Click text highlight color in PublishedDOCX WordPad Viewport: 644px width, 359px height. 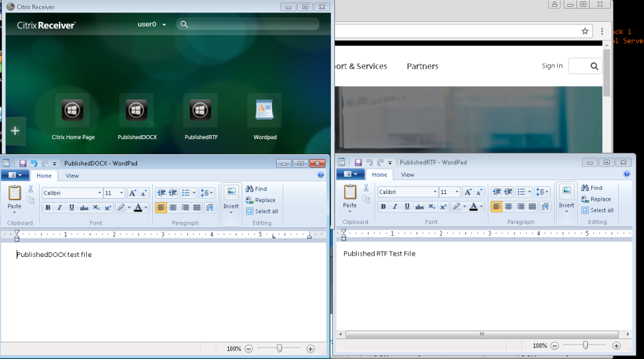pyautogui.click(x=120, y=208)
